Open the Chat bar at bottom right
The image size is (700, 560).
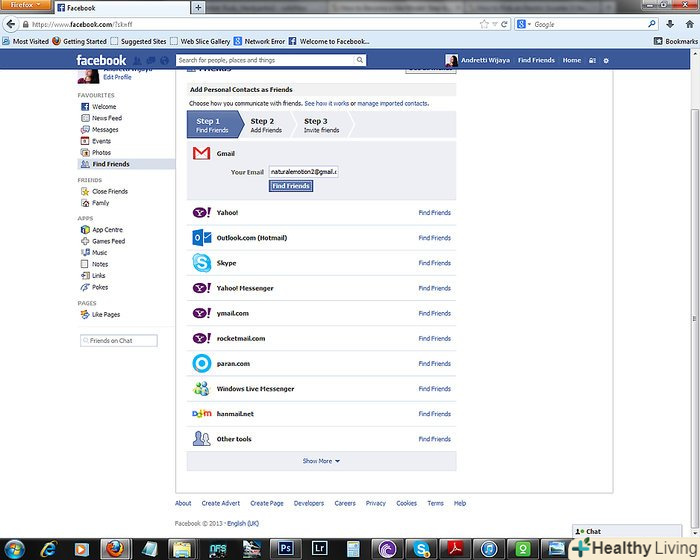click(x=627, y=531)
